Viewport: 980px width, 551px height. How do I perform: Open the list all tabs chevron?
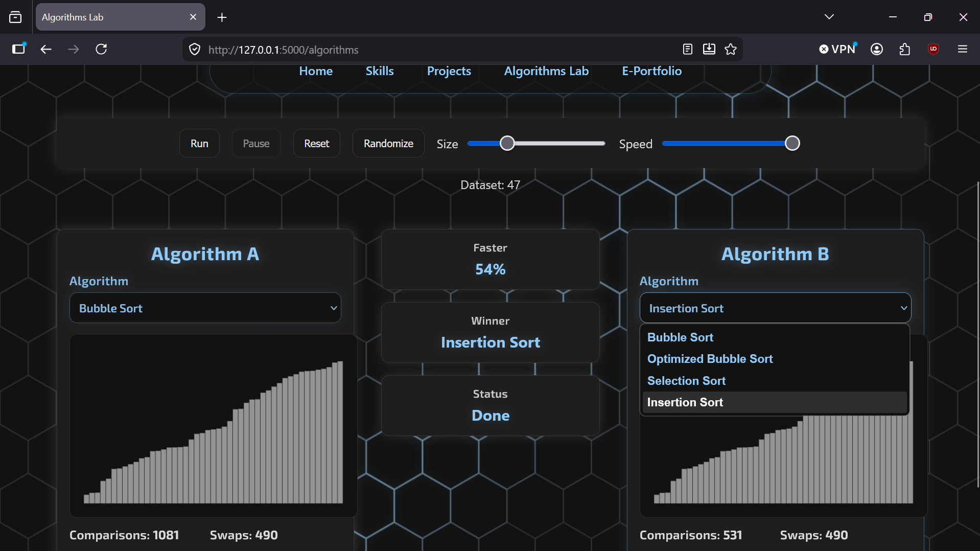click(x=829, y=17)
